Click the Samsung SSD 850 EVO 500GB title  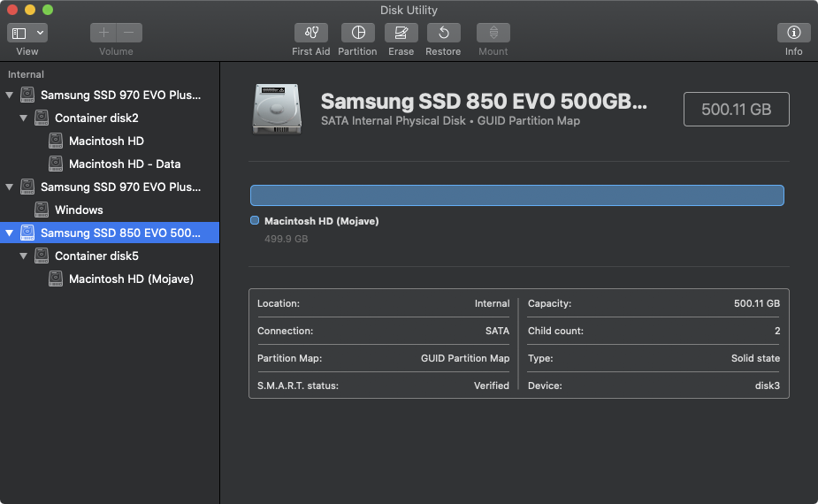coord(484,101)
